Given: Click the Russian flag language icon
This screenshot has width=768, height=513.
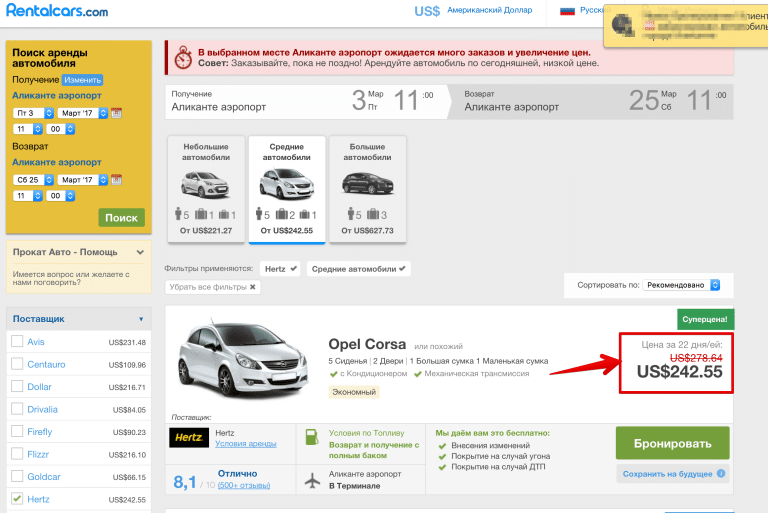Looking at the screenshot, I should pos(567,10).
